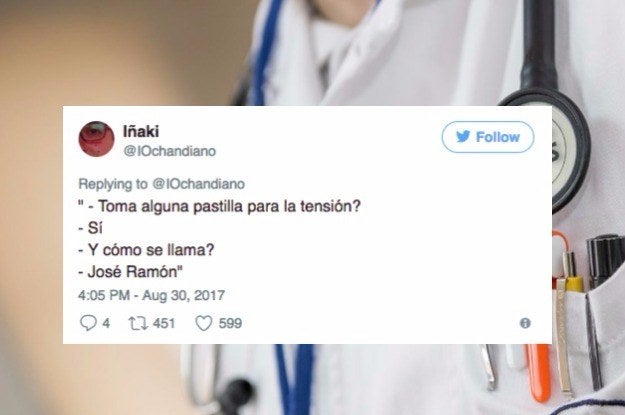Click the 'Y cómo se llama?' line
625x415 pixels.
pyautogui.click(x=146, y=250)
